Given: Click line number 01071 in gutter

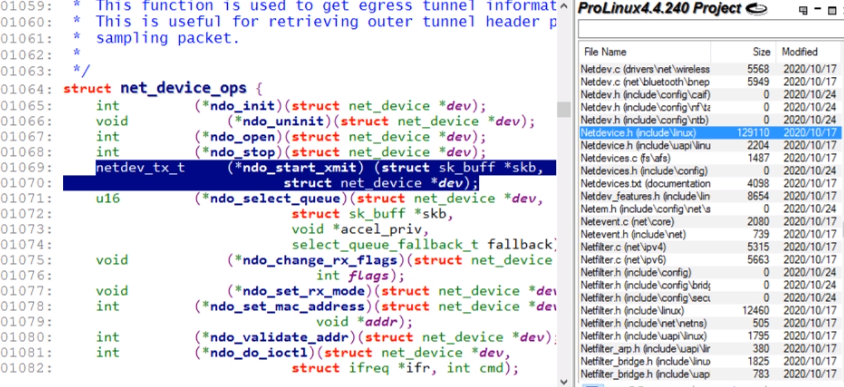Looking at the screenshot, I should [x=26, y=199].
